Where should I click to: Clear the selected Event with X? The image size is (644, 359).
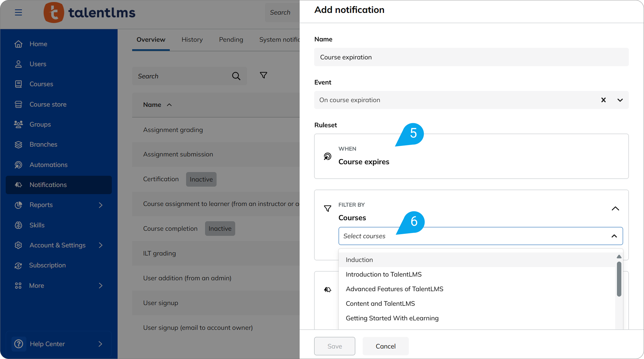click(x=603, y=100)
